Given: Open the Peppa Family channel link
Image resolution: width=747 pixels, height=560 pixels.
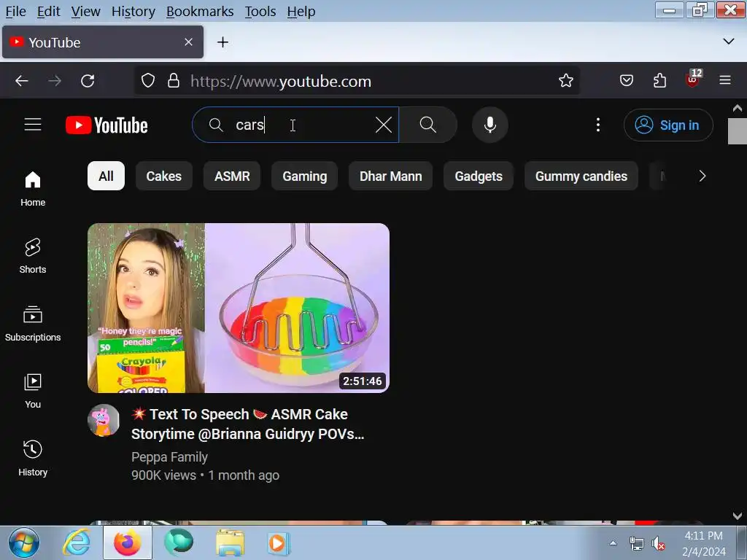Looking at the screenshot, I should point(169,457).
